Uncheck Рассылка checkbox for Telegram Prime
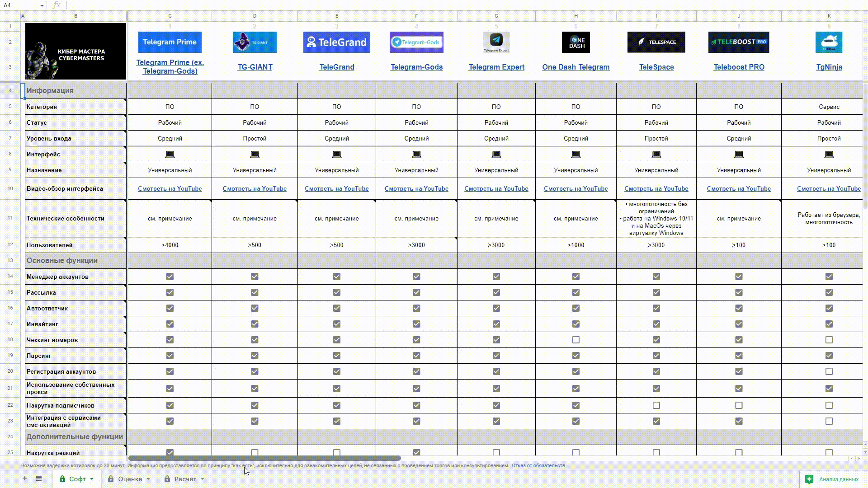Image resolution: width=868 pixels, height=488 pixels. click(170, 292)
